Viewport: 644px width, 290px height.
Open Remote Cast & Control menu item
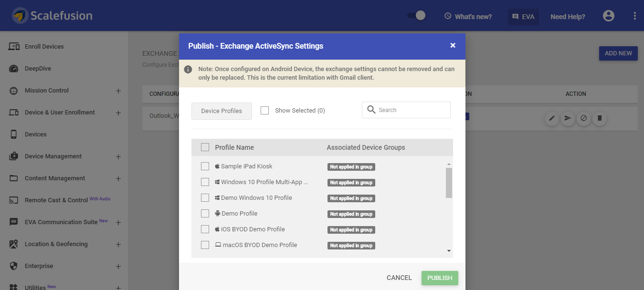56,200
